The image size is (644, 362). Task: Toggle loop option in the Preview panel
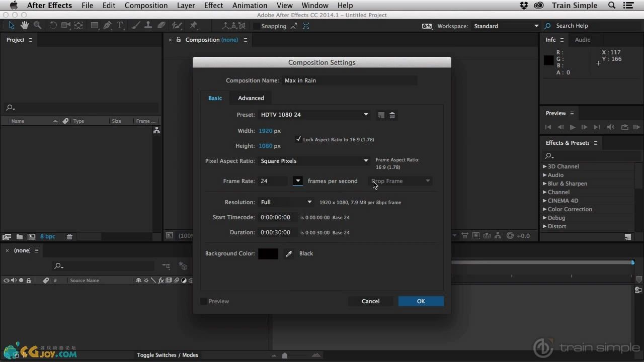(624, 127)
